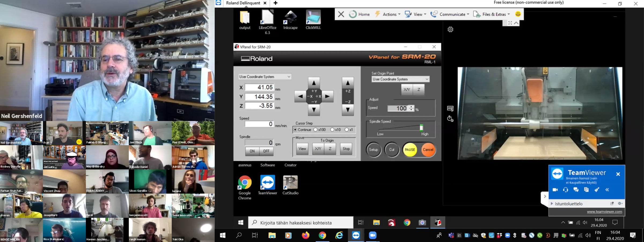
Task: Select the x10 cursor step option
Action: click(x=335, y=130)
